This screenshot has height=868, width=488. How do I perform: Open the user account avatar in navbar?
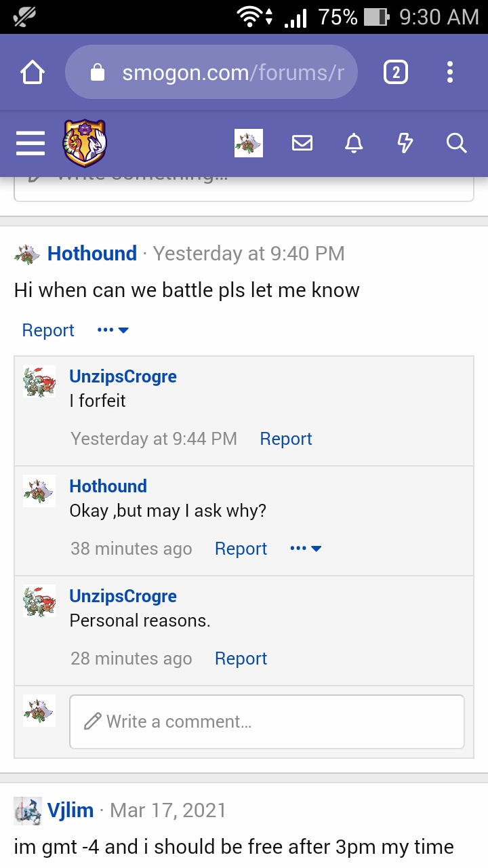(249, 143)
